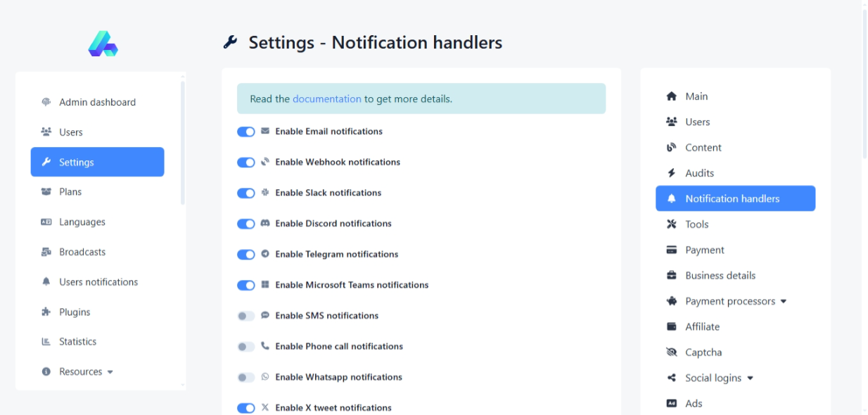Click the Whatsapp icon in handlers list
The image size is (868, 415).
point(265,377)
